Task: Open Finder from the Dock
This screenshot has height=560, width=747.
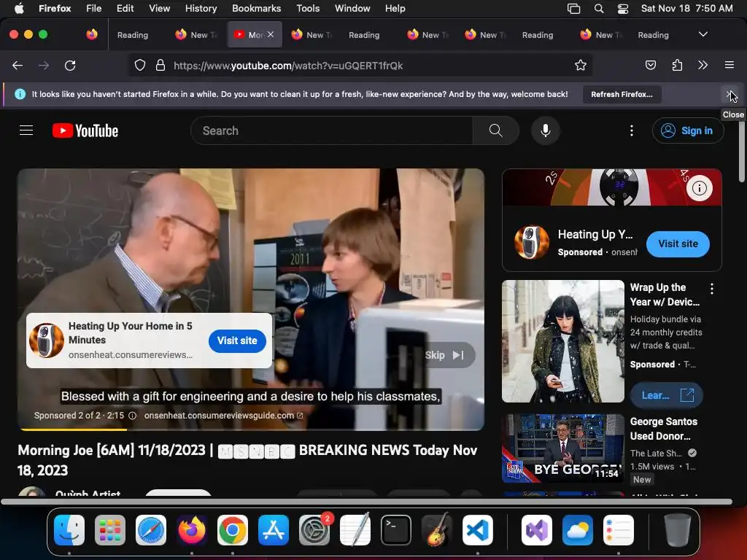Action: click(x=69, y=530)
